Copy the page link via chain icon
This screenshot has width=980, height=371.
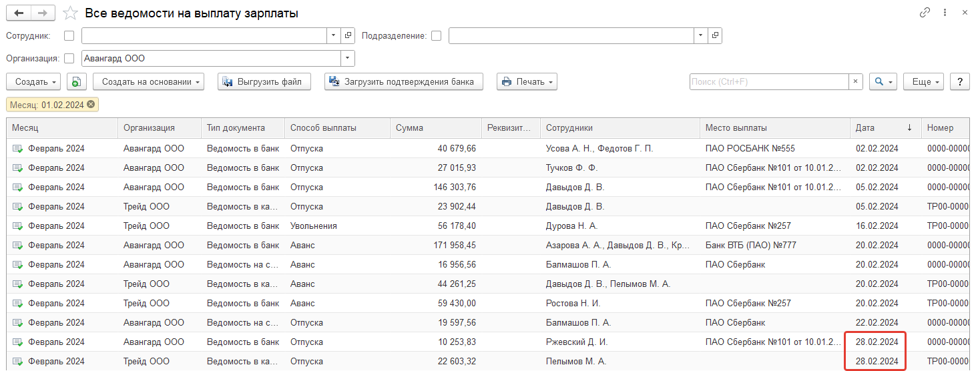(925, 13)
